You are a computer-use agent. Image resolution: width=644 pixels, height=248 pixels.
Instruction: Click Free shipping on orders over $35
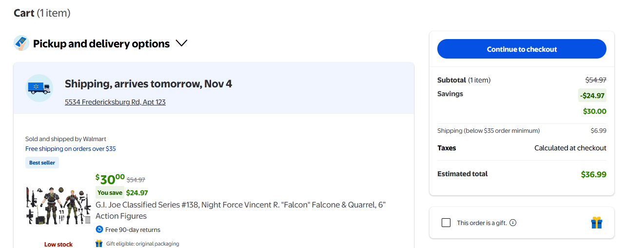(71, 148)
